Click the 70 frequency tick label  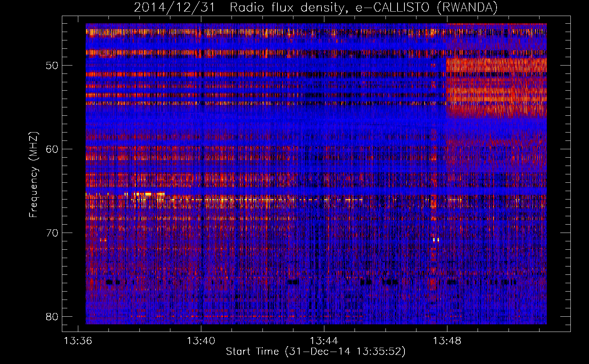coord(52,233)
